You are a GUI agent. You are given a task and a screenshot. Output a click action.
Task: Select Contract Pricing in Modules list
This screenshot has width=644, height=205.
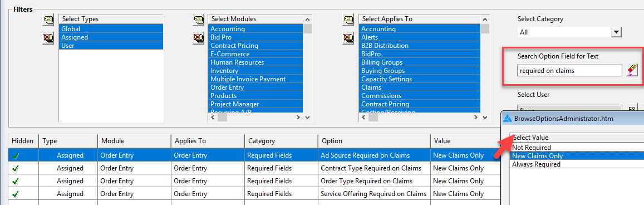click(255, 46)
